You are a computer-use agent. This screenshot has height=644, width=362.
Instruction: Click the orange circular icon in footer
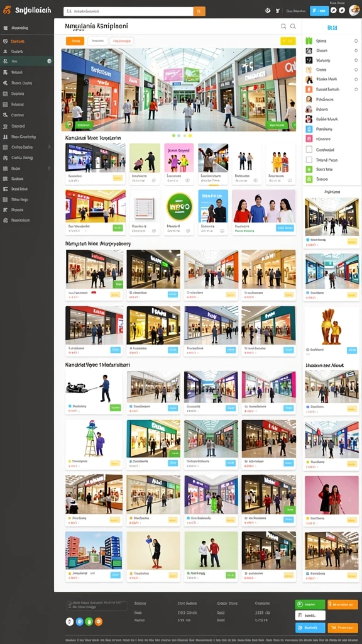pyautogui.click(x=99, y=621)
